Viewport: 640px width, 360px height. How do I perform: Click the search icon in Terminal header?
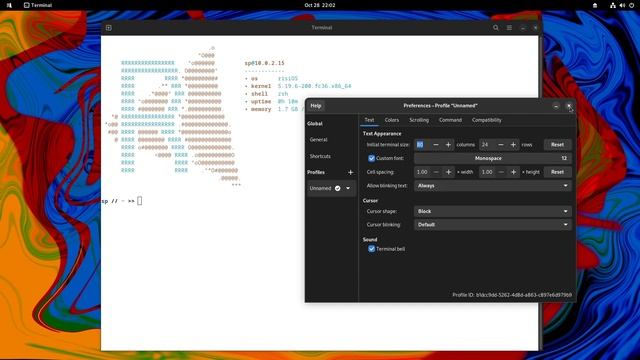tap(496, 28)
